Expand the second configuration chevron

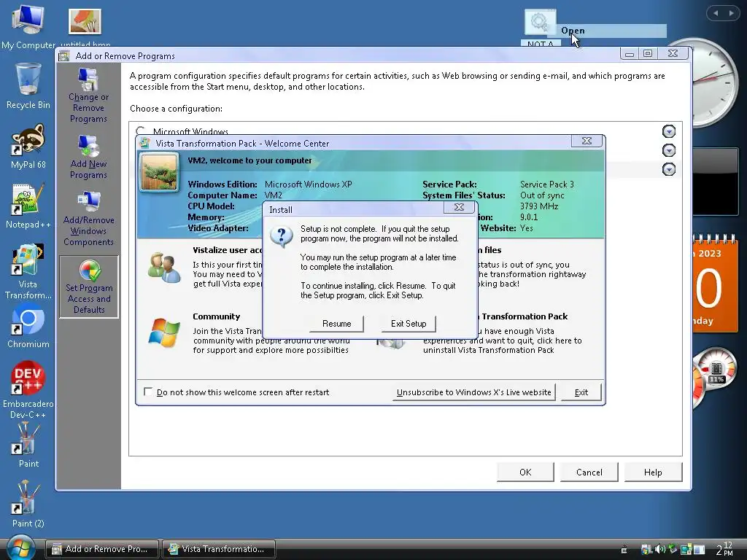click(x=669, y=150)
